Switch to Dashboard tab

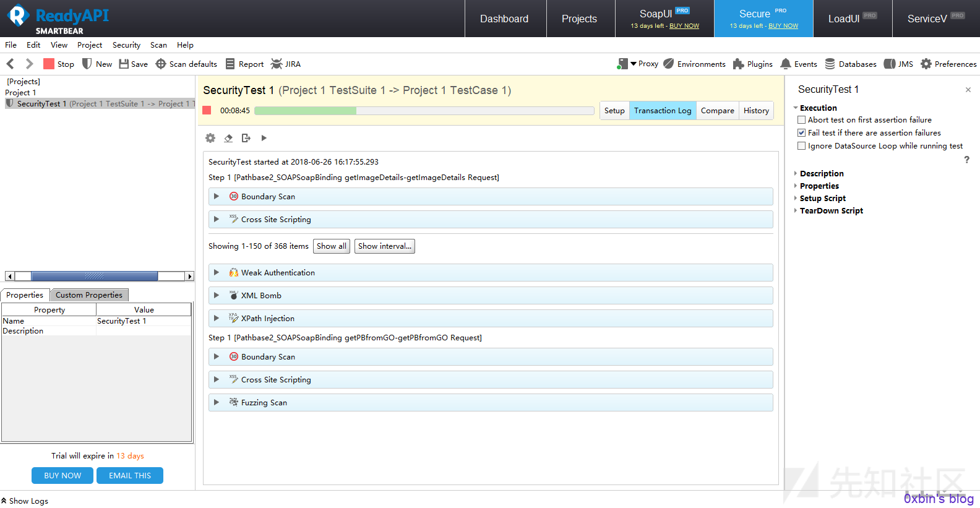tap(504, 19)
